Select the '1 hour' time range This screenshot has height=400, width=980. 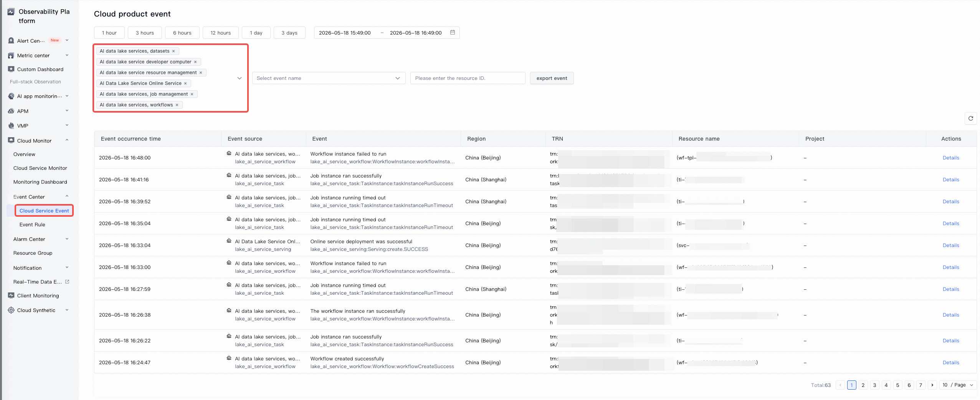pos(109,33)
